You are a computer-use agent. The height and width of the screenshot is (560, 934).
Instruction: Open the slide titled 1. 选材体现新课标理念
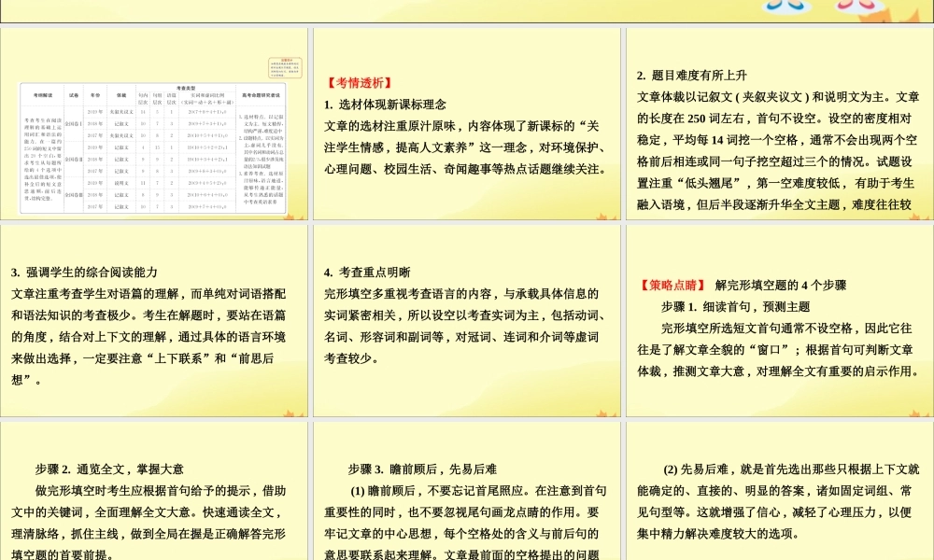[467, 124]
